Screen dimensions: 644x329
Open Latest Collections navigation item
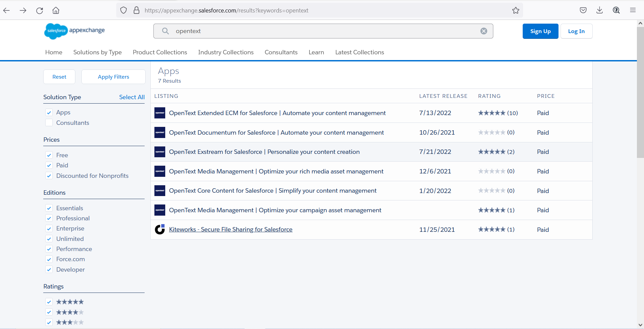pyautogui.click(x=360, y=52)
